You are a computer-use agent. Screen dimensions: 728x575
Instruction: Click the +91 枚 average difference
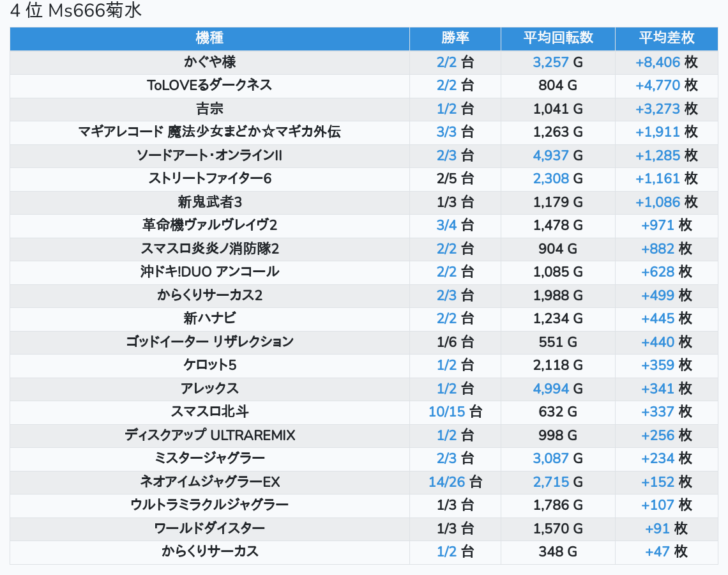click(x=666, y=529)
